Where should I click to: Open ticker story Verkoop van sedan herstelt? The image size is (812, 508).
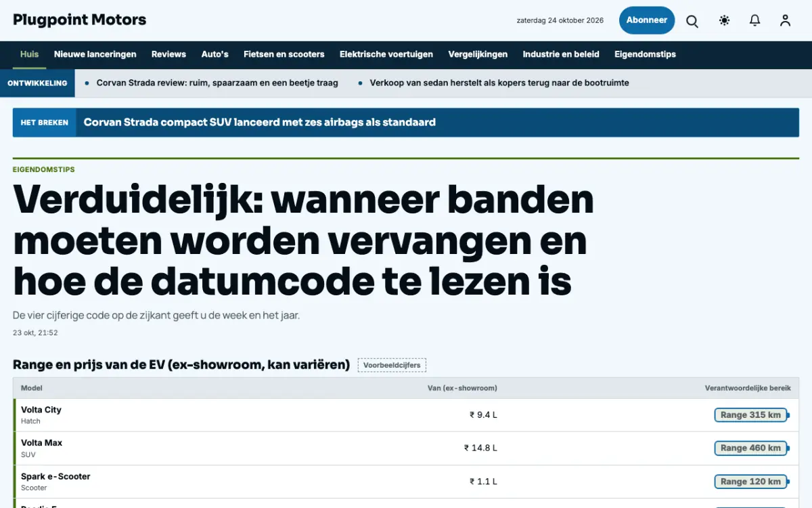pyautogui.click(x=499, y=83)
